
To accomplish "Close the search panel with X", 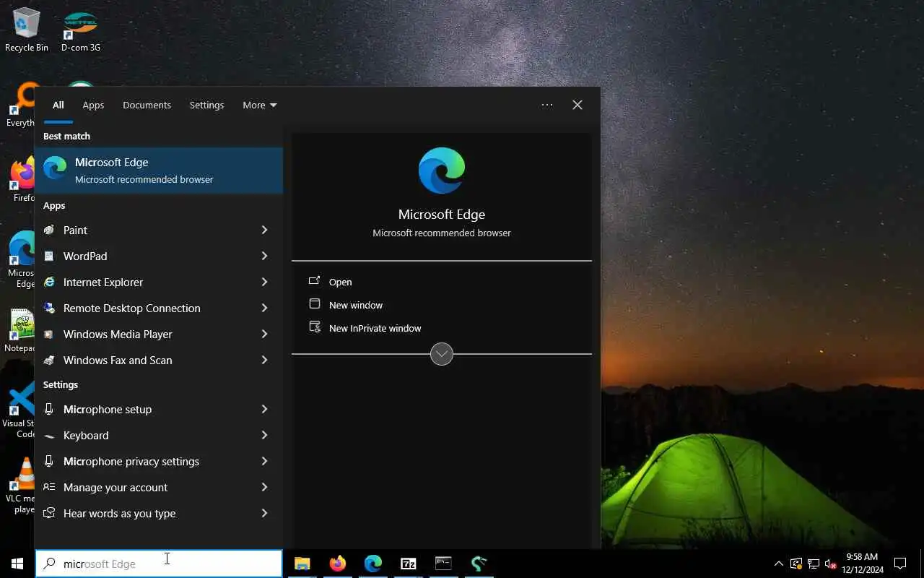I will tap(577, 105).
